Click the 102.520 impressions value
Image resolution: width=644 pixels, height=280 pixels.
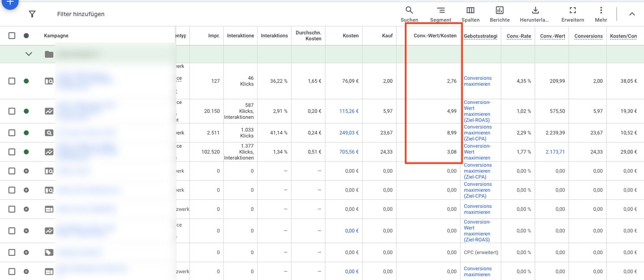(211, 152)
